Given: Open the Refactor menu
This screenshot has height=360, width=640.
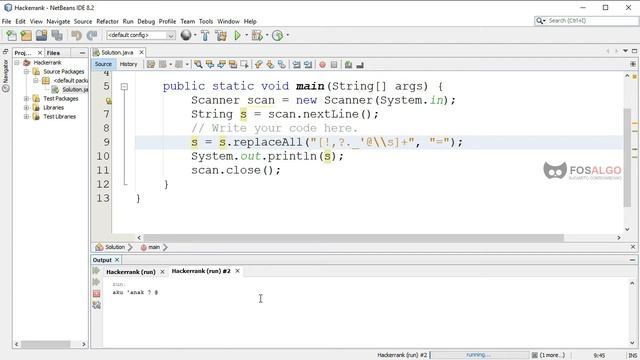Looking at the screenshot, I should (x=107, y=21).
